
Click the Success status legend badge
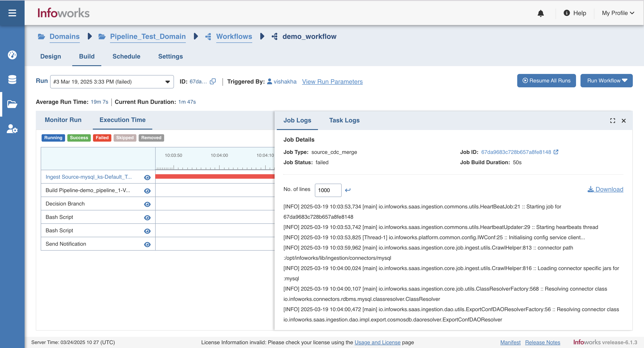point(79,138)
